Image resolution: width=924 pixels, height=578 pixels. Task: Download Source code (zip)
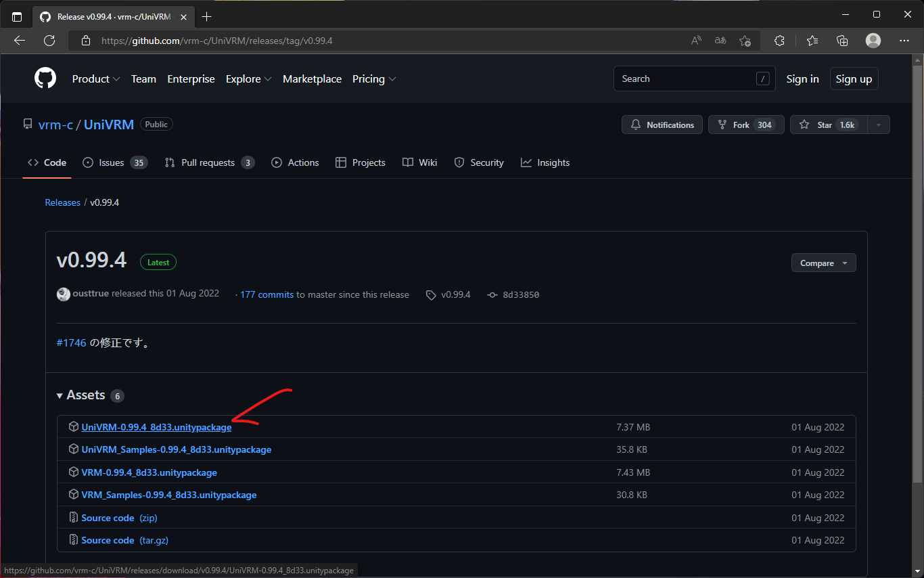pyautogui.click(x=119, y=518)
